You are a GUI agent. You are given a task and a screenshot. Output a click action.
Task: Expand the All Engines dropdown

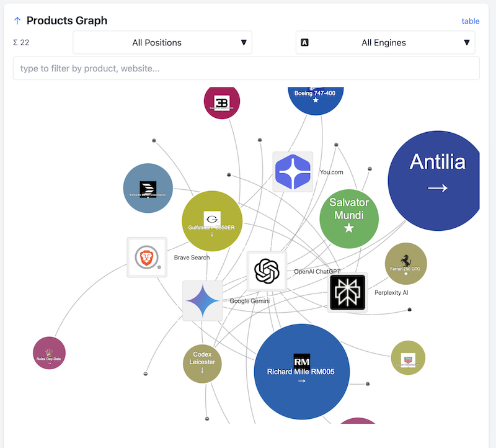click(x=385, y=42)
